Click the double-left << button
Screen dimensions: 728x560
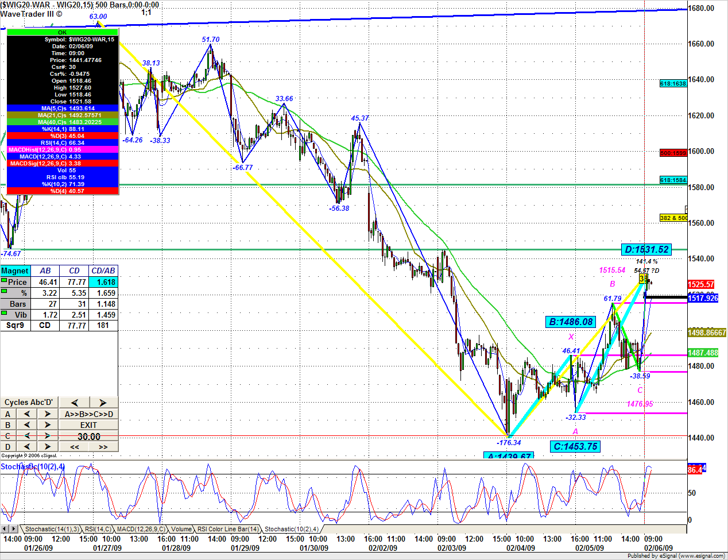75,447
